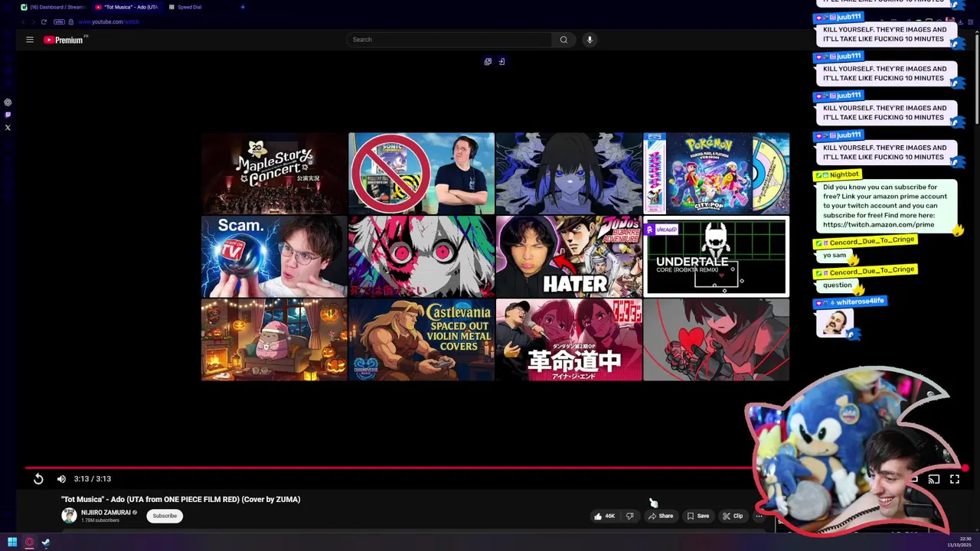Open the Scam. suggested video
Viewport: 980px width, 551px height.
(x=274, y=256)
